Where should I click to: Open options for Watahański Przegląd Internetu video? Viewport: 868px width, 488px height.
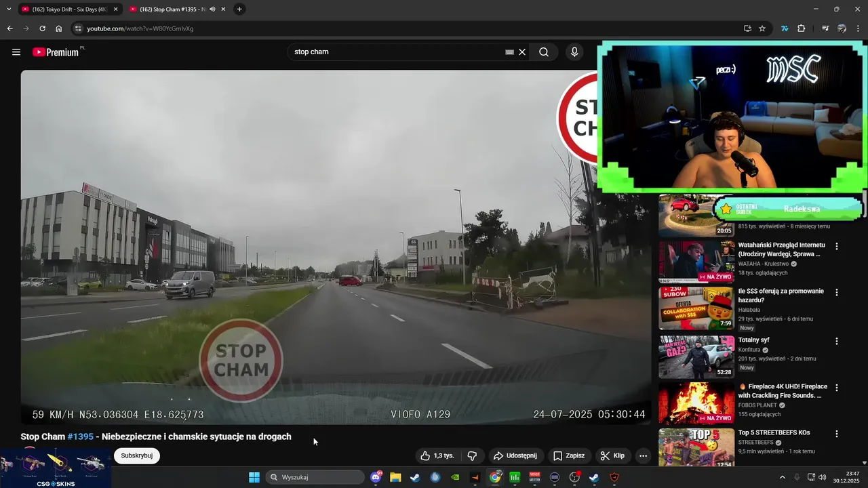tap(837, 247)
